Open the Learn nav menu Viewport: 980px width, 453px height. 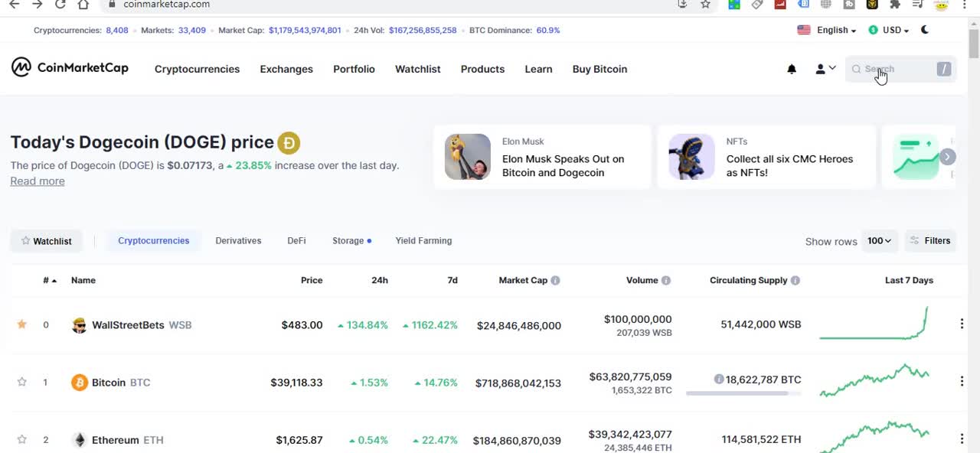538,69
